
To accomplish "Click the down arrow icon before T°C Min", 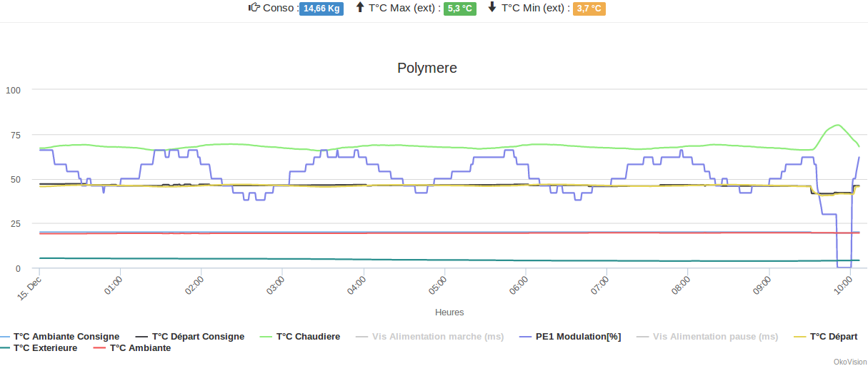I will click(x=492, y=8).
